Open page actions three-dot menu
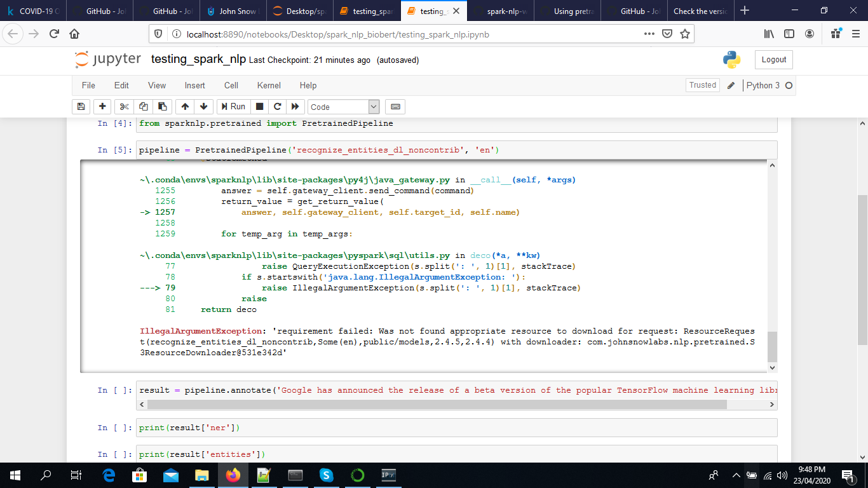 pos(649,34)
